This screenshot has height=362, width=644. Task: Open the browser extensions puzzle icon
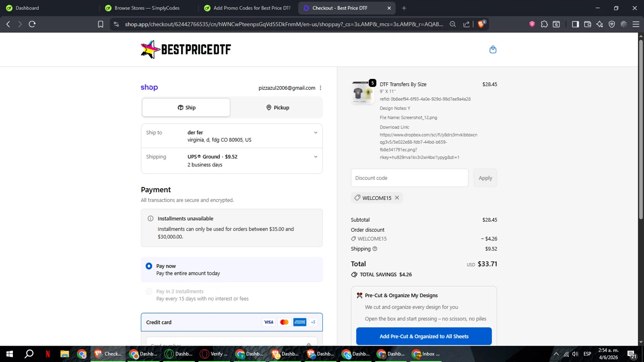pos(544,24)
